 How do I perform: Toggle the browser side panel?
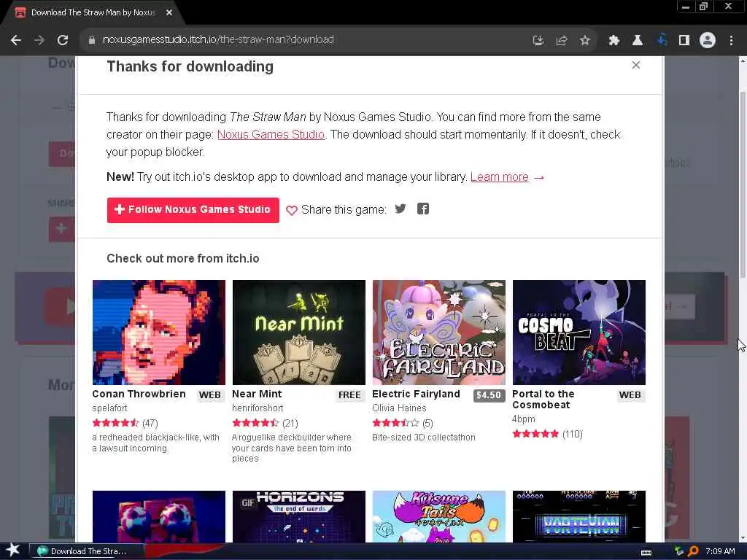[684, 41]
